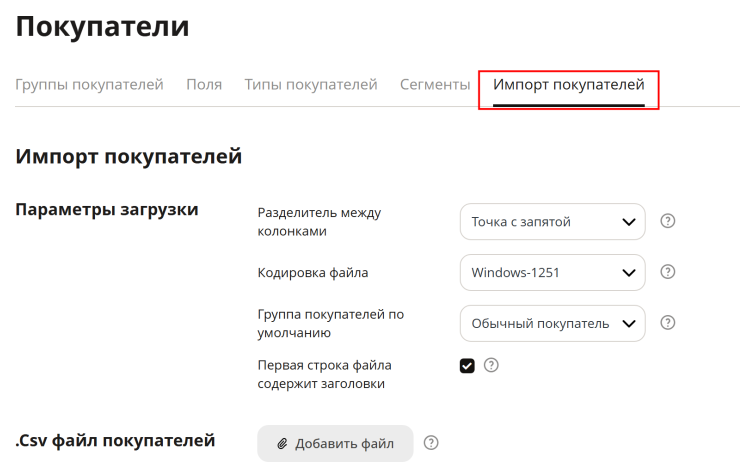Uncheck Первая строка файла содержит заголовки checkbox

pyautogui.click(x=467, y=366)
